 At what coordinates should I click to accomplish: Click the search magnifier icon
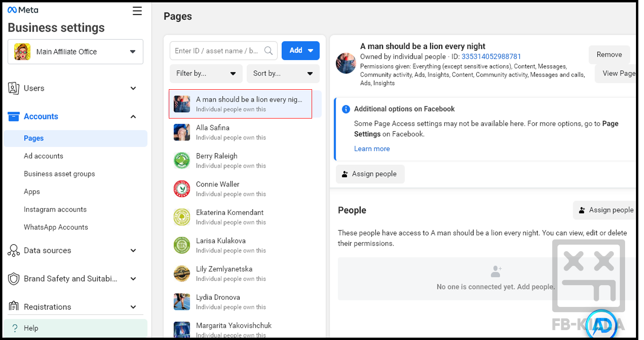point(269,51)
